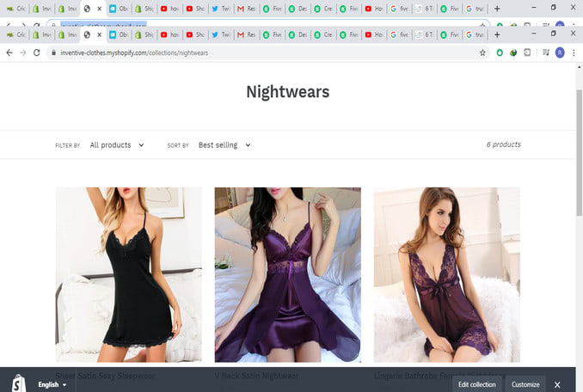Select the 6 T tab in the window behind
Viewport: 583px width, 392px height.
(x=425, y=9)
